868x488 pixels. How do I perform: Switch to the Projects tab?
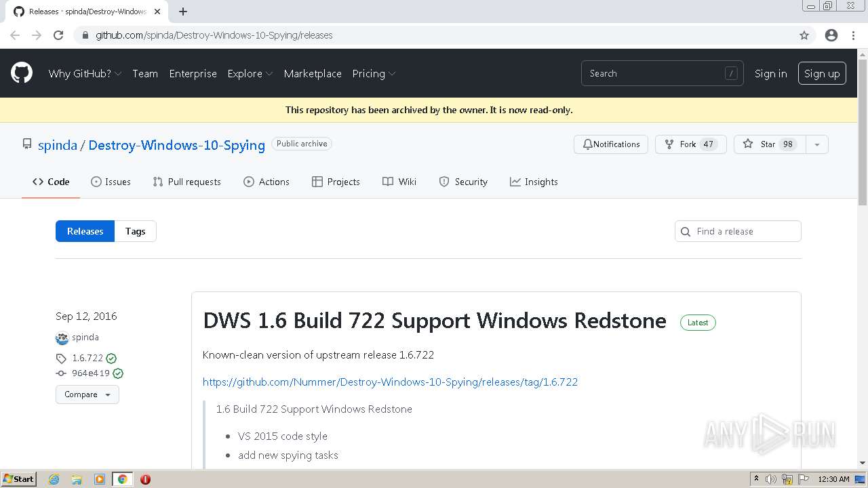coord(336,182)
